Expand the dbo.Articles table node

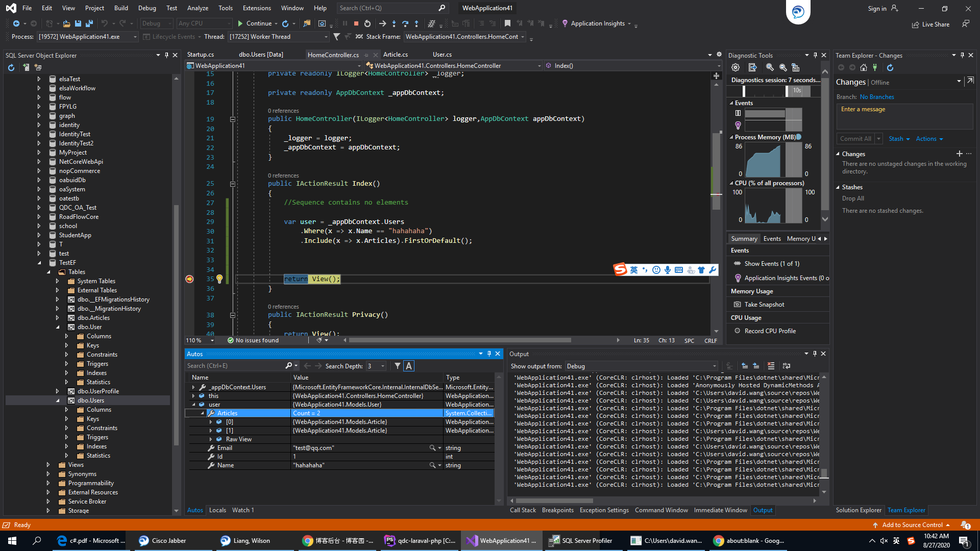[57, 318]
